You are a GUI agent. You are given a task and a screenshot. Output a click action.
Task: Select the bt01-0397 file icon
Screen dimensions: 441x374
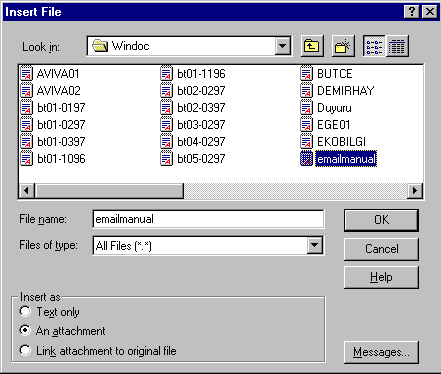click(x=27, y=142)
